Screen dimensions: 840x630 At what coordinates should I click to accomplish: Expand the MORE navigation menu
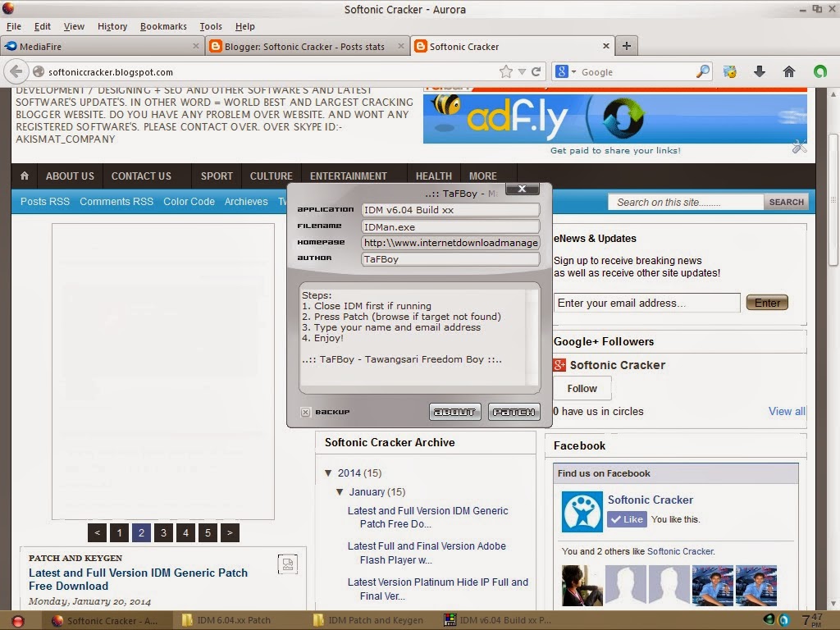click(x=482, y=176)
